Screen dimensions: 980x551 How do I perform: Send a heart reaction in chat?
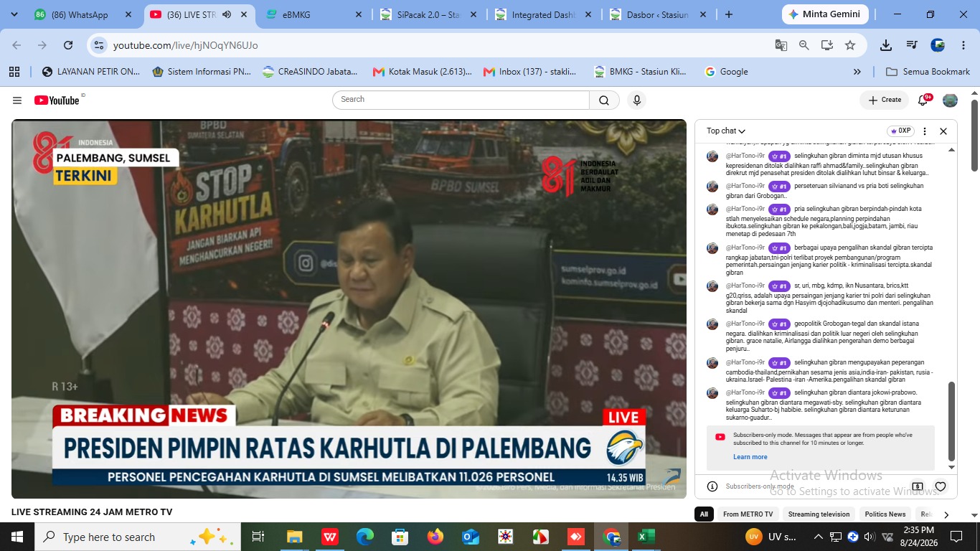pyautogui.click(x=941, y=486)
